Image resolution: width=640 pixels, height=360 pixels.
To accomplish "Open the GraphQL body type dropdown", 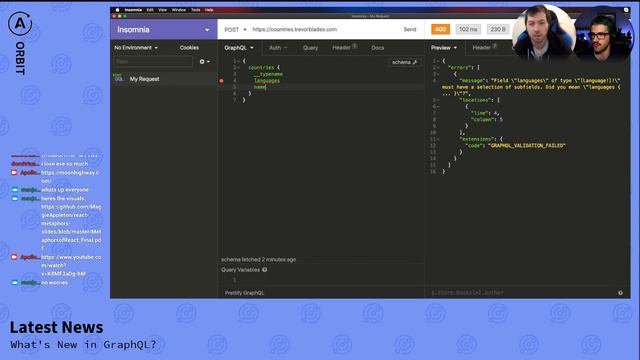I will point(239,48).
